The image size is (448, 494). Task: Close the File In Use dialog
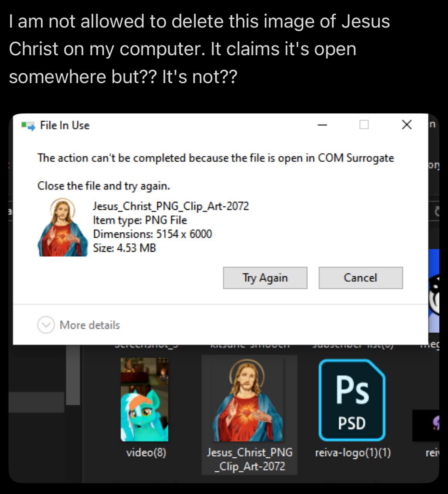click(407, 125)
